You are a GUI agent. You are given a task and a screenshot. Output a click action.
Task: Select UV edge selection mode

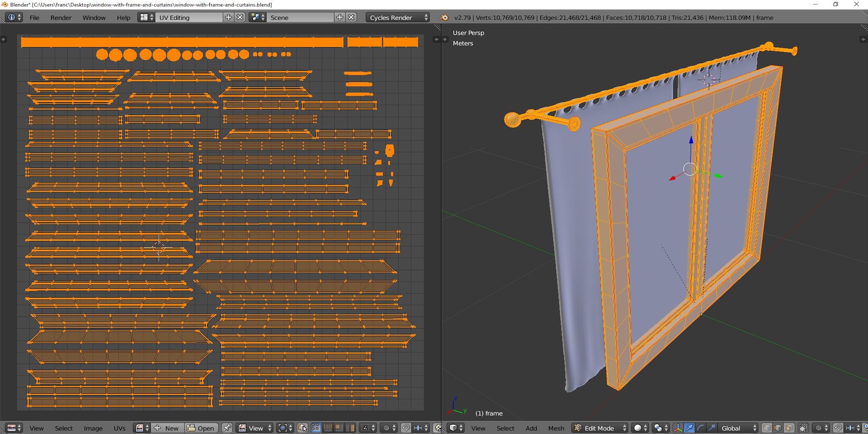pyautogui.click(x=327, y=428)
